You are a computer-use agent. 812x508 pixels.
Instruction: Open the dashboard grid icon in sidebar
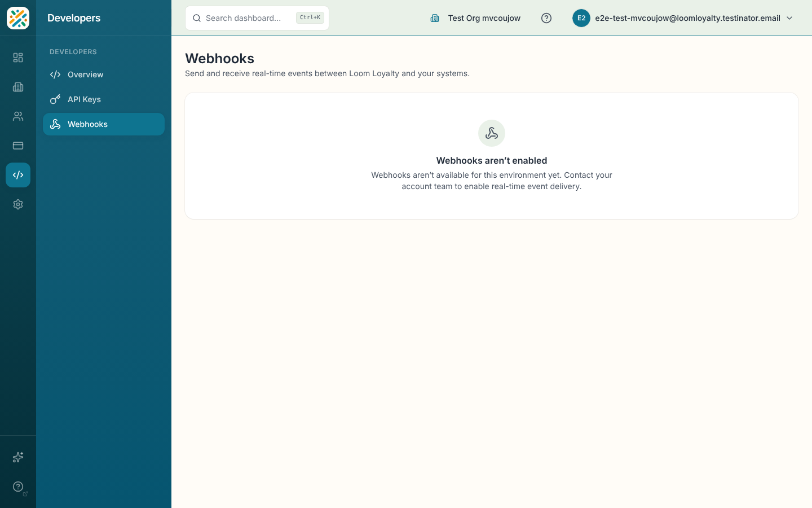click(x=18, y=58)
